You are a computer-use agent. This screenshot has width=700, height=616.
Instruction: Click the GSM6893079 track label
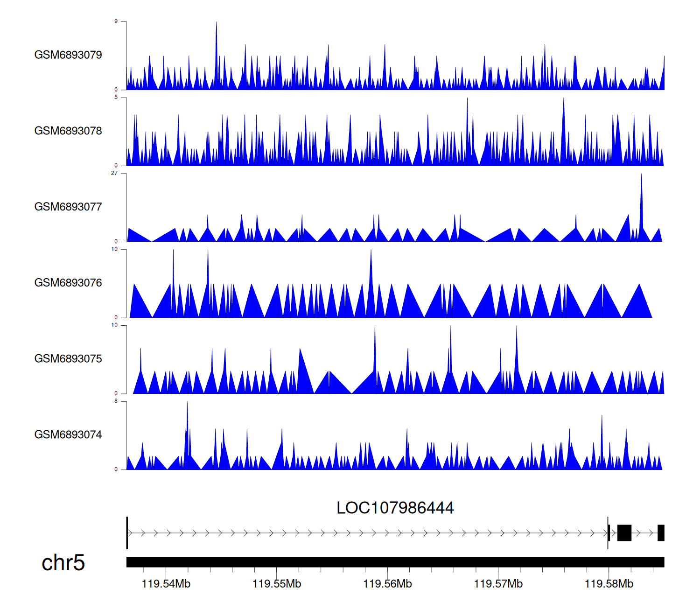(x=68, y=55)
